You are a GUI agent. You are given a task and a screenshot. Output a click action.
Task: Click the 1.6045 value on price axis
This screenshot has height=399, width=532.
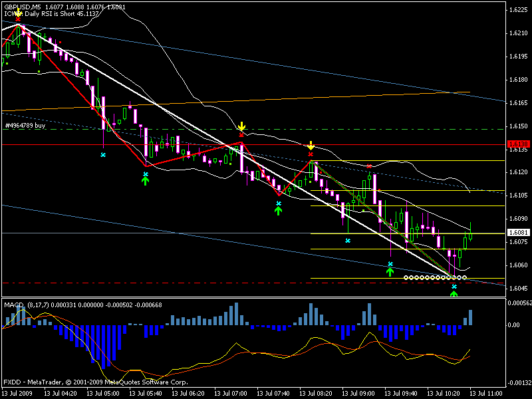[519, 289]
